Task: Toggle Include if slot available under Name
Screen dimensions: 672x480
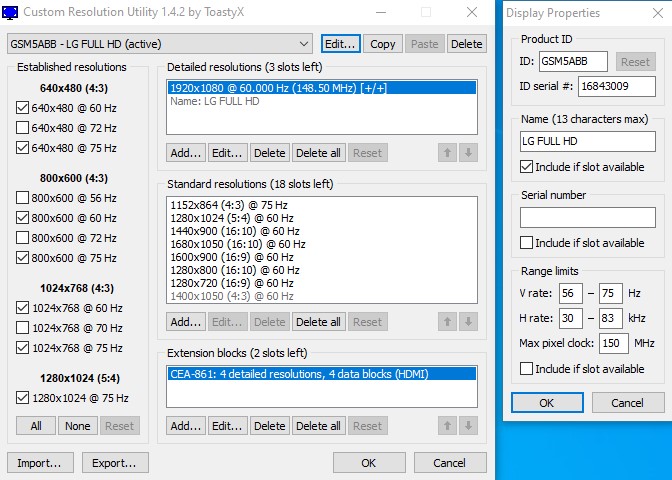Action: coord(527,166)
